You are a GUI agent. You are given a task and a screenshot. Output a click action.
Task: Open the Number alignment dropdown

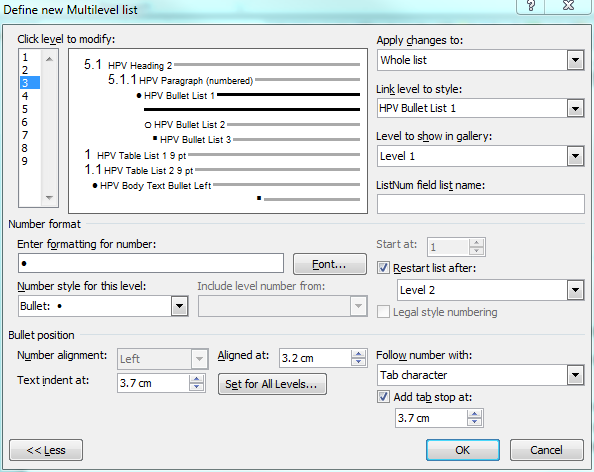[199, 359]
